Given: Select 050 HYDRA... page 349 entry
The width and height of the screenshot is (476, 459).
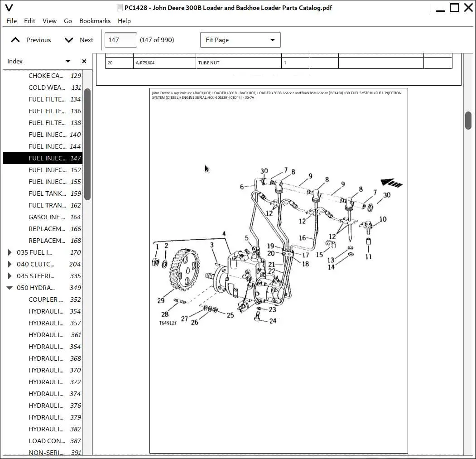Looking at the screenshot, I should (43, 288).
